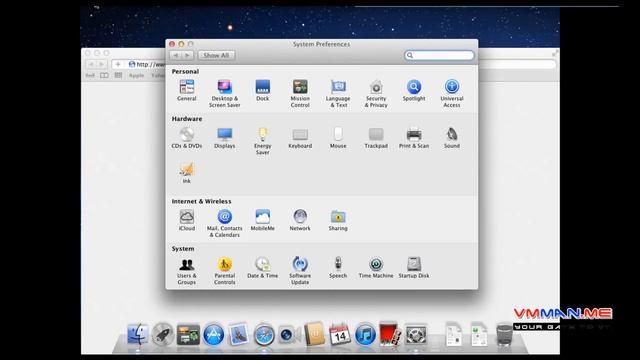Open Mouse preferences
640x360 pixels.
click(x=338, y=138)
